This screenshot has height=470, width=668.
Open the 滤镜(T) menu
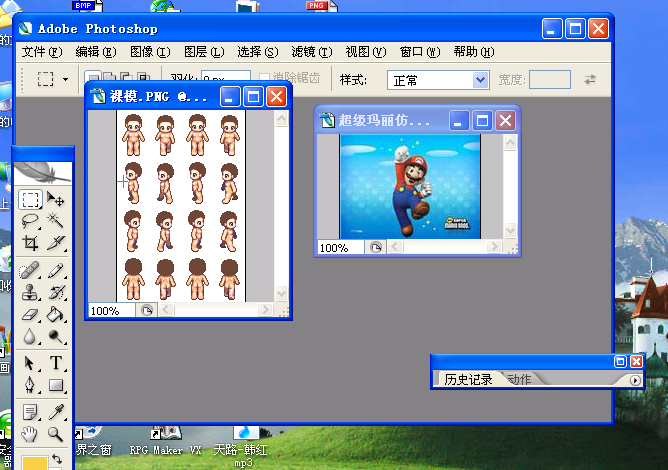[311, 52]
